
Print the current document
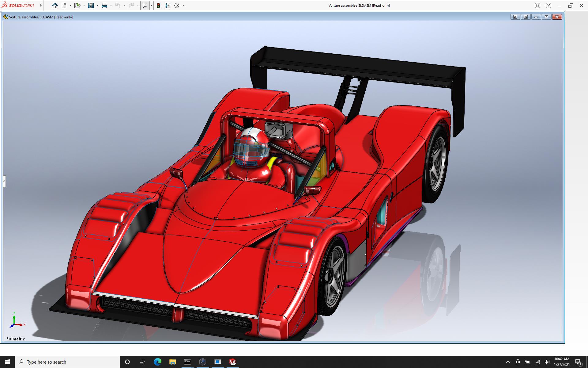pos(104,6)
